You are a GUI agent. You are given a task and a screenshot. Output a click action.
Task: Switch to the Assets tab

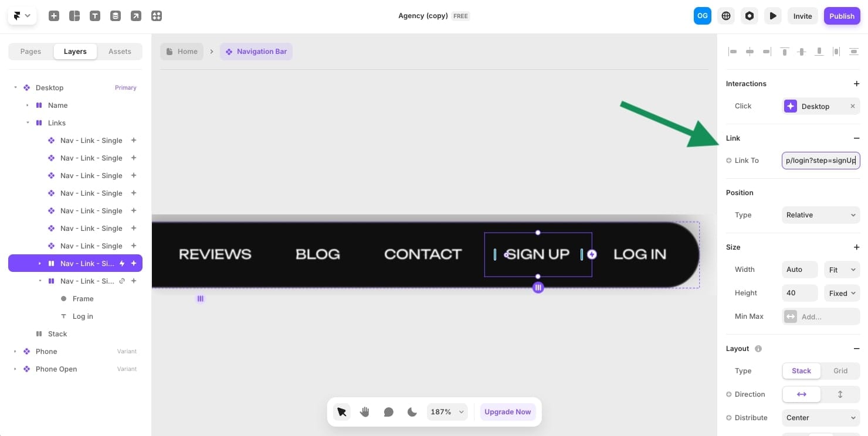(x=120, y=52)
